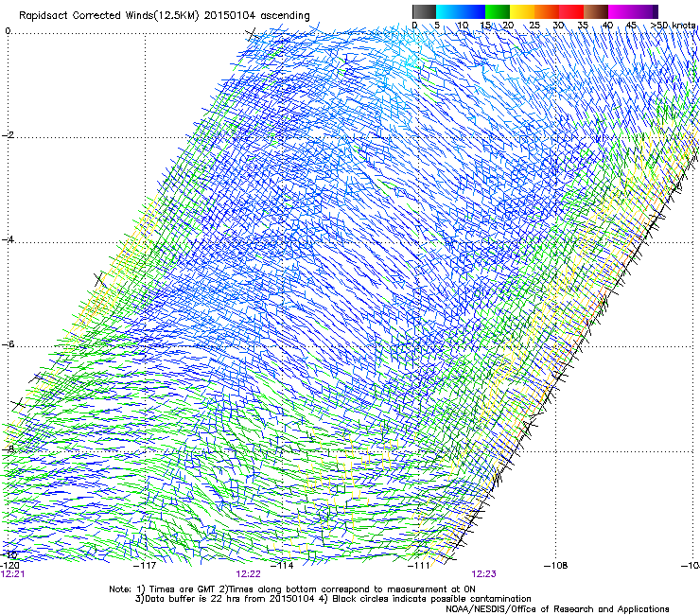
Task: Click the green 15-20 knots color swatch
Action: 498,11
